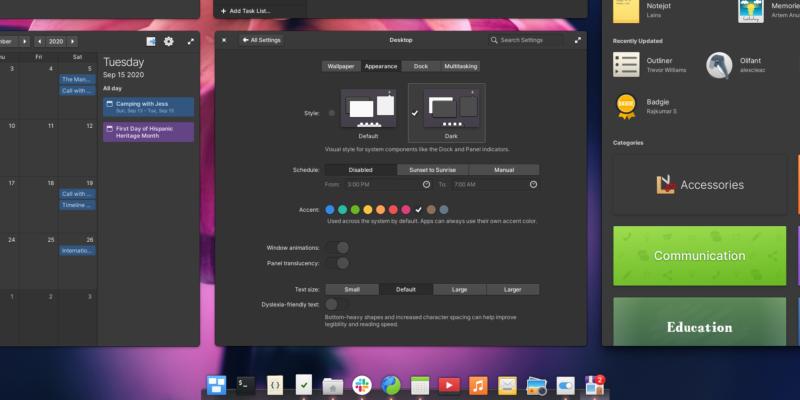Launch the Terminal from the dock
The height and width of the screenshot is (400, 800).
[245, 385]
